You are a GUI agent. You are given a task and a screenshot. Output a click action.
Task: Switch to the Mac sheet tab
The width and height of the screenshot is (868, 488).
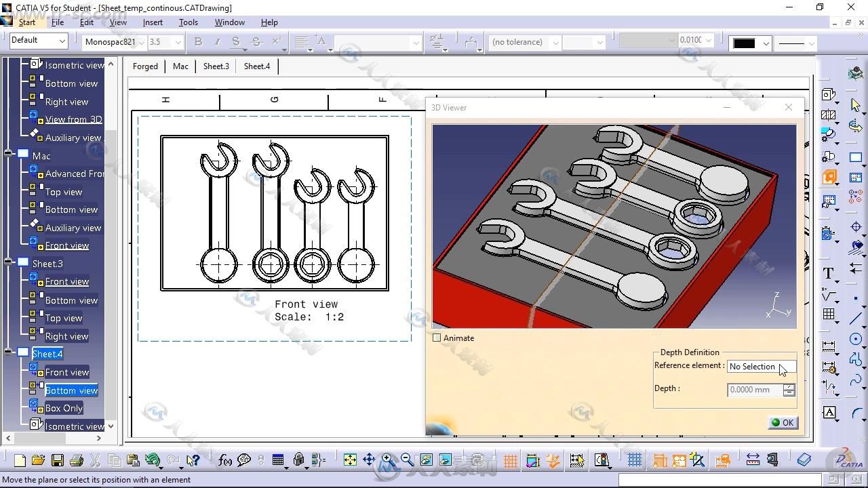coord(180,66)
